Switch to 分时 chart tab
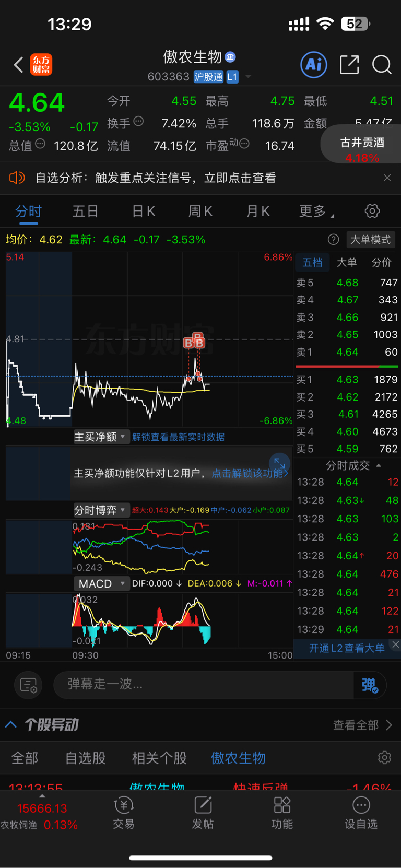401x868 pixels. 28,212
